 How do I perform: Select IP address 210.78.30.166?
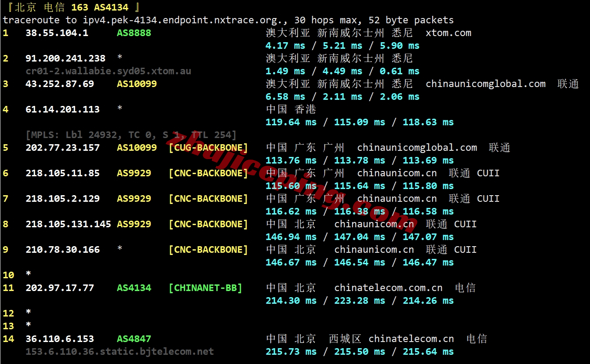click(x=62, y=250)
